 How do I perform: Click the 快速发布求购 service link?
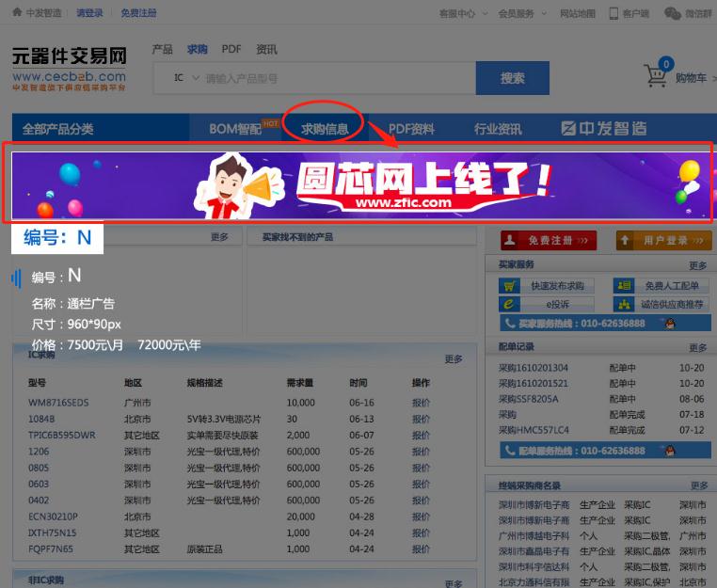coord(557,286)
